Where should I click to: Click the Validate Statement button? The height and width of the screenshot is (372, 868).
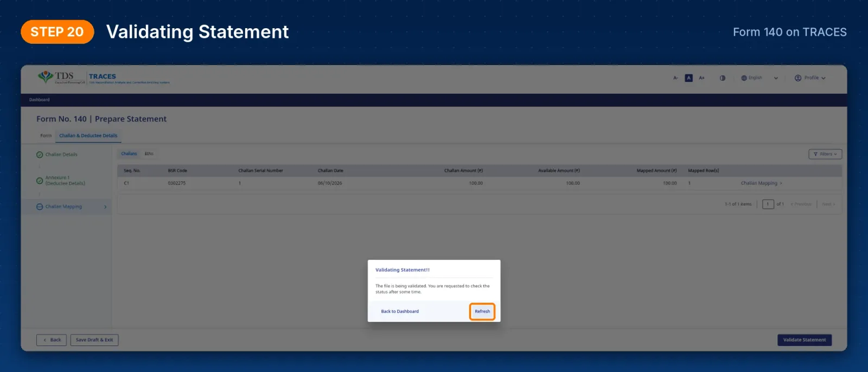click(x=805, y=340)
